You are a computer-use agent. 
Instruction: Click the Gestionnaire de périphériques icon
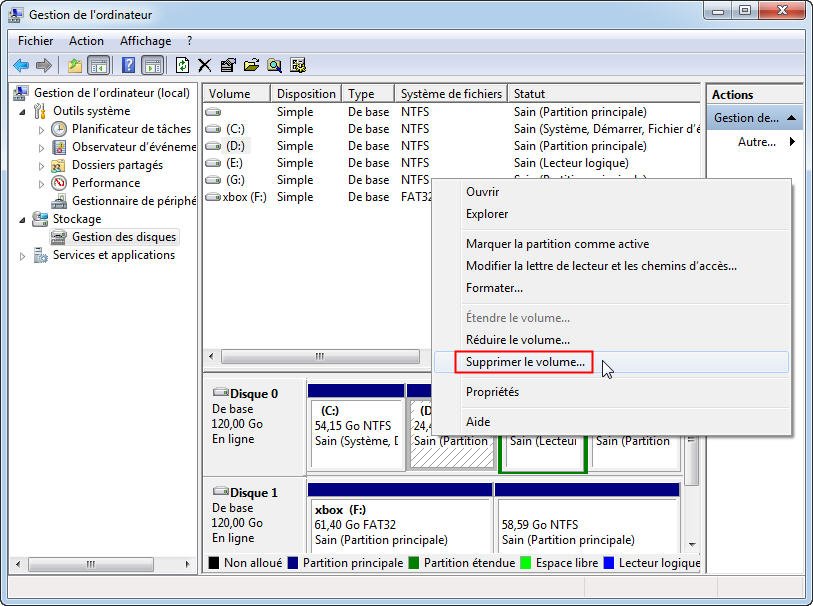[60, 201]
